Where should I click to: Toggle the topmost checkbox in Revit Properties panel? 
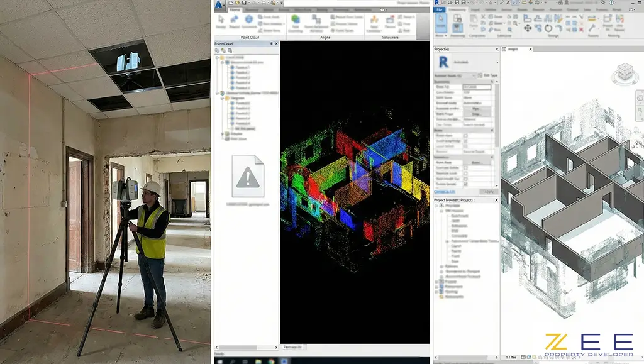pos(465,136)
